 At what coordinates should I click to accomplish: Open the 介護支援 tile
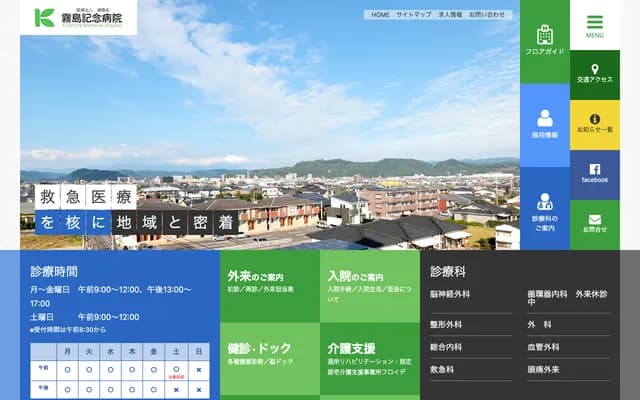tap(370, 355)
